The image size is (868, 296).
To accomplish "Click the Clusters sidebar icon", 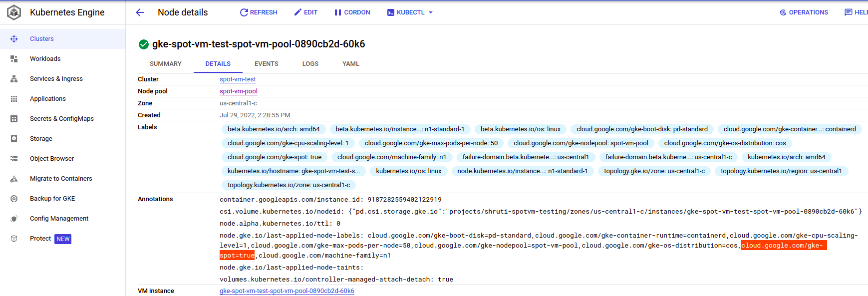I will coord(14,39).
